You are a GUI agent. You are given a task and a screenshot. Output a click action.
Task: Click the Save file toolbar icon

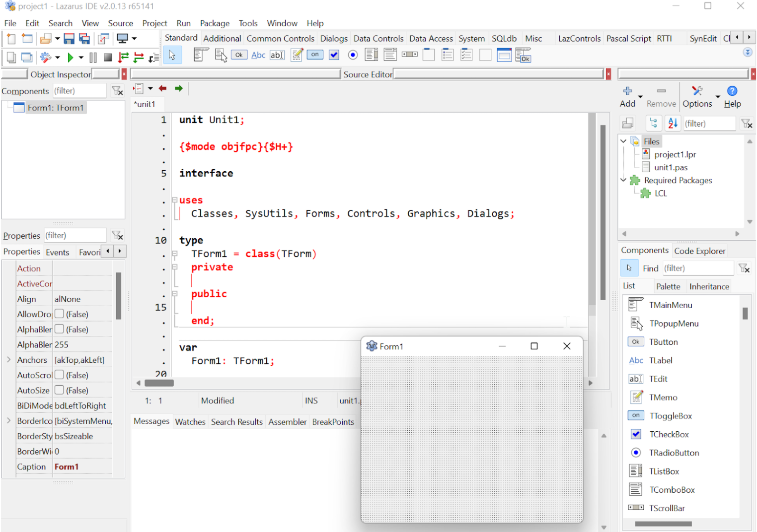[69, 38]
